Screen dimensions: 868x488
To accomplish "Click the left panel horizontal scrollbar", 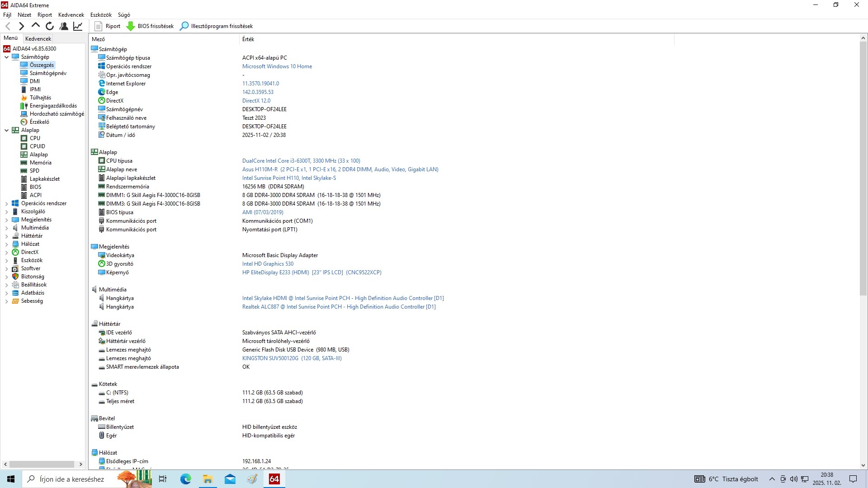I will click(x=42, y=464).
